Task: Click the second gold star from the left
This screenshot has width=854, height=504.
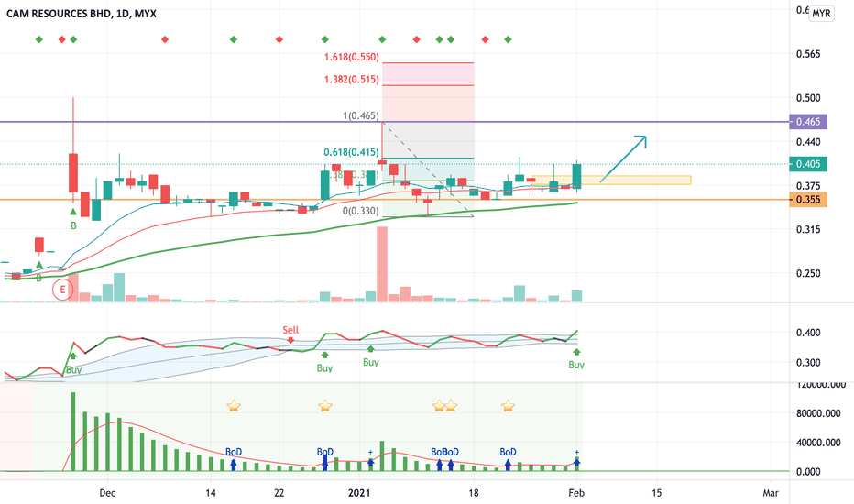Action: coord(324,405)
